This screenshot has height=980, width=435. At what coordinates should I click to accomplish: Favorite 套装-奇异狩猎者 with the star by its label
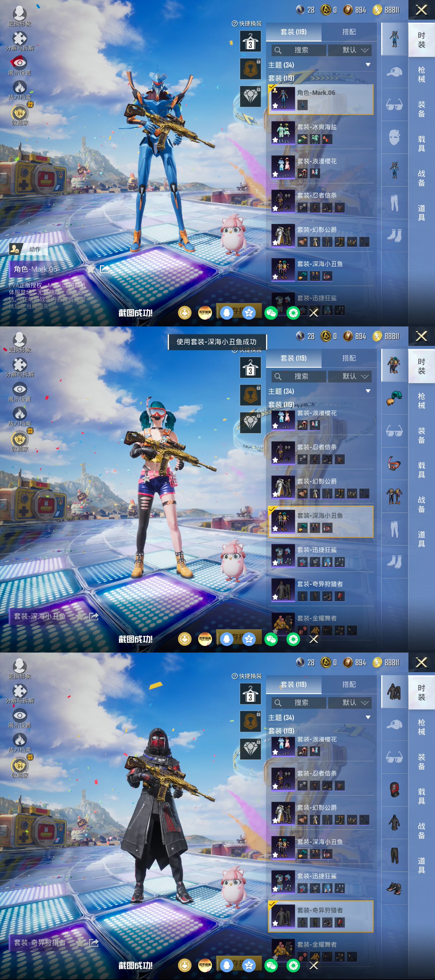80,942
